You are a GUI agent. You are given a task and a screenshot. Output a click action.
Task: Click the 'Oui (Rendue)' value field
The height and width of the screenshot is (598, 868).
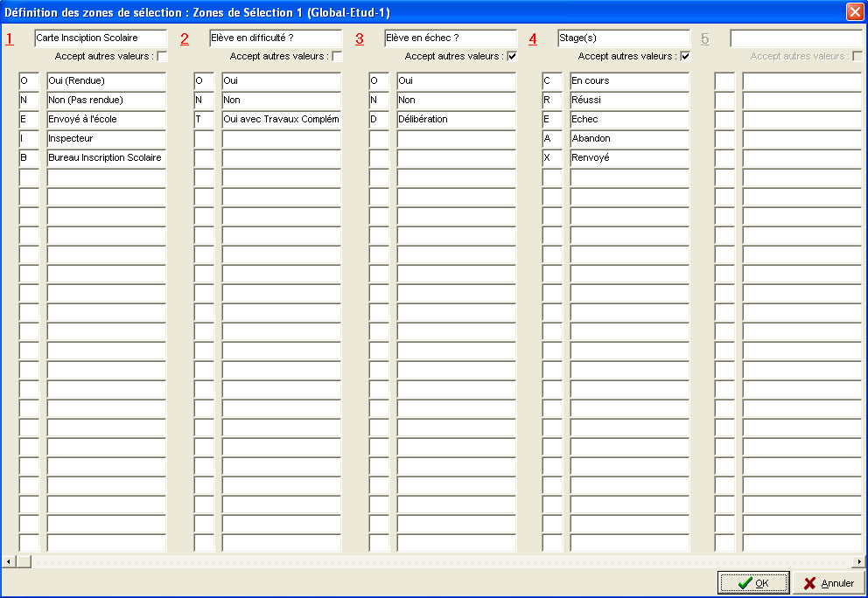point(106,81)
